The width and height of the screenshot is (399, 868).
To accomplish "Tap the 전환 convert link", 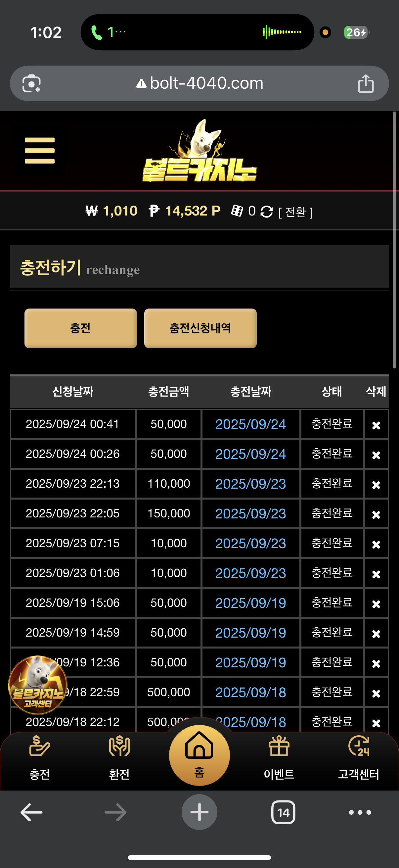I will pyautogui.click(x=296, y=212).
